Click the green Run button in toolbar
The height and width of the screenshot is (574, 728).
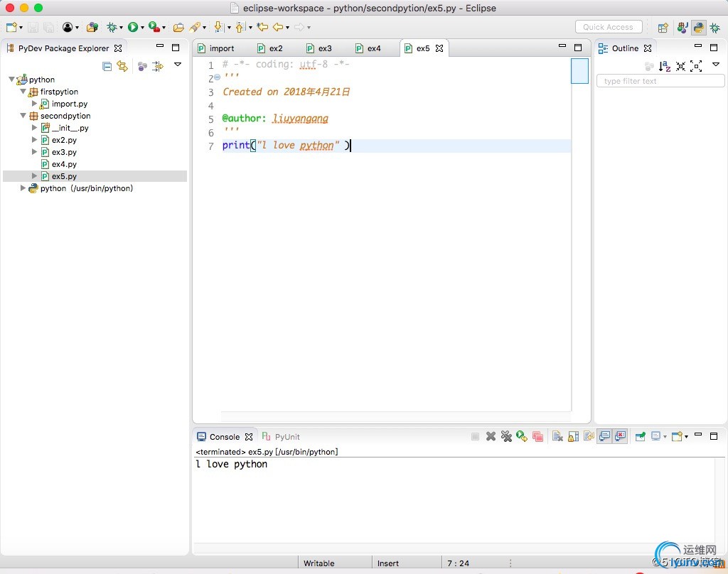click(132, 27)
